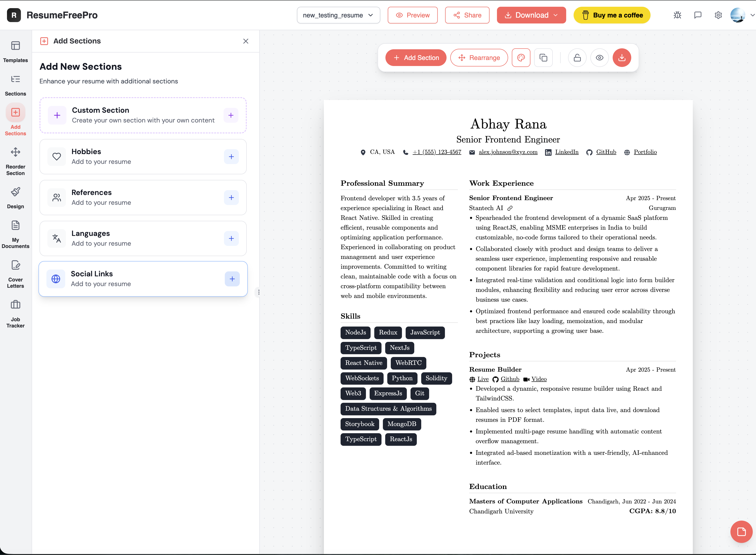Toggle the lock icon in the toolbar
The height and width of the screenshot is (555, 756).
(x=577, y=57)
